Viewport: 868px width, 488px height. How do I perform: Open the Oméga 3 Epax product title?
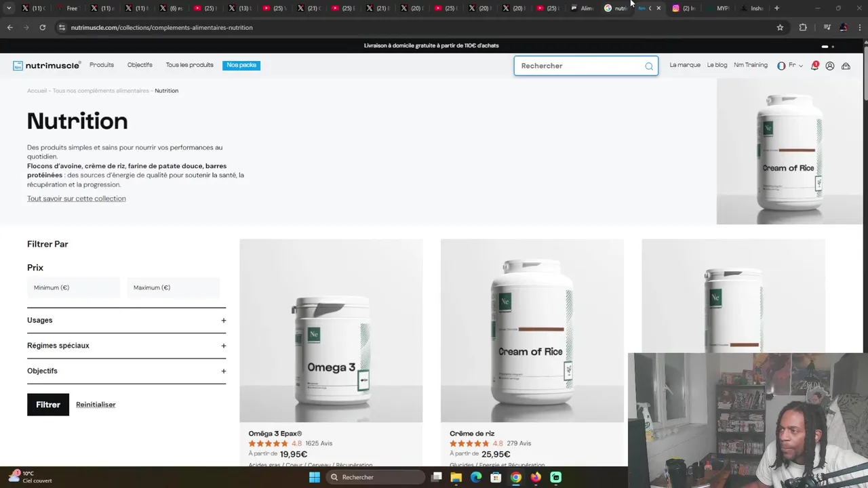pyautogui.click(x=275, y=434)
